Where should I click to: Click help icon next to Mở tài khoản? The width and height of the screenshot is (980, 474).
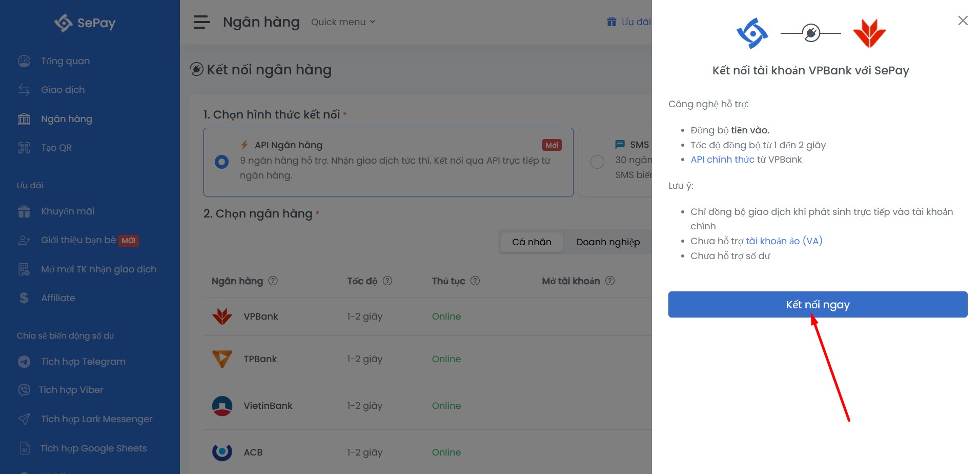coord(610,281)
